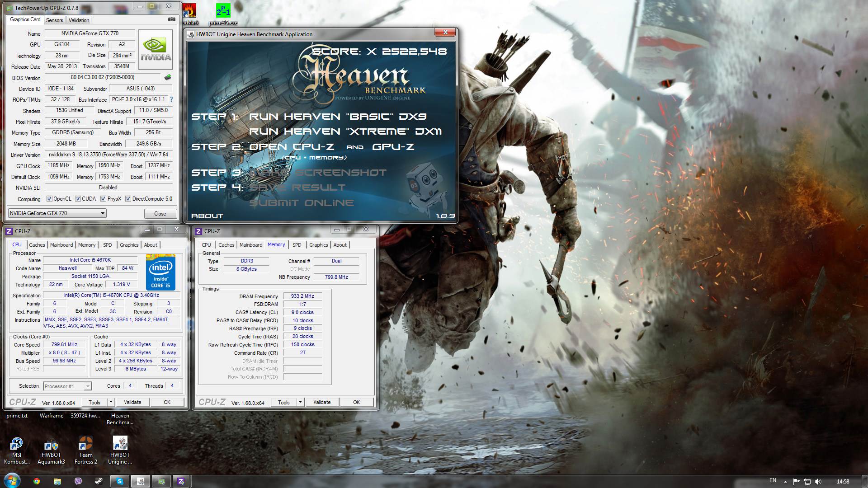Click the Bus Interface question mark icon

tap(171, 99)
